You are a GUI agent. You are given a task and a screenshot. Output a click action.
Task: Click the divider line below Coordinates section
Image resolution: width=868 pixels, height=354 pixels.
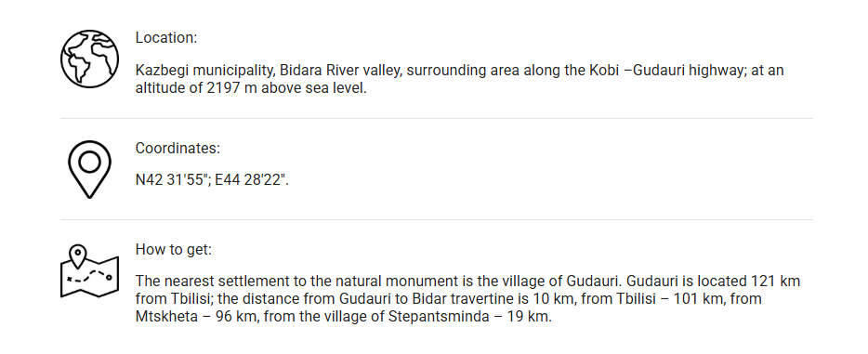tap(437, 219)
